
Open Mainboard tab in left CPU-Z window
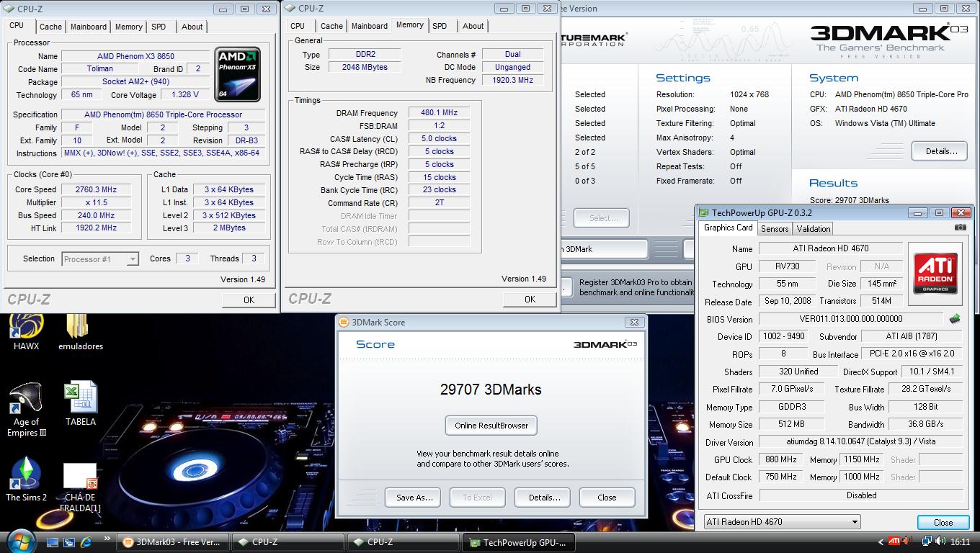[89, 27]
